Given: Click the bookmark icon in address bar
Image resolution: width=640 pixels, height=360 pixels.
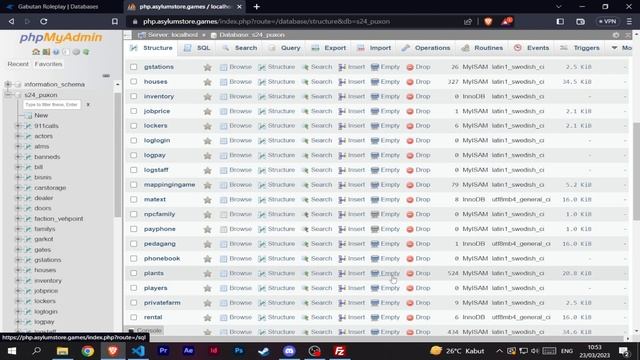Looking at the screenshot, I should 115,21.
